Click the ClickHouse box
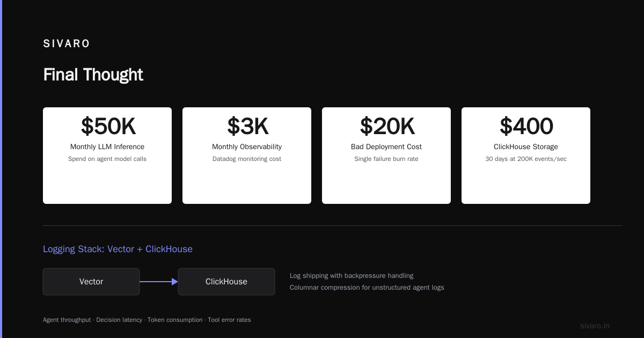This screenshot has height=338, width=644. click(226, 282)
